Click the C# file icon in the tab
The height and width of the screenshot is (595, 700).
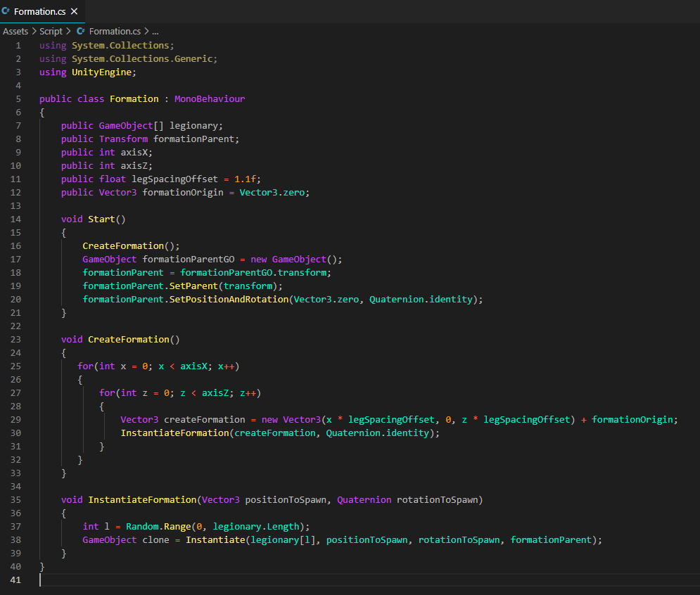tap(6, 11)
